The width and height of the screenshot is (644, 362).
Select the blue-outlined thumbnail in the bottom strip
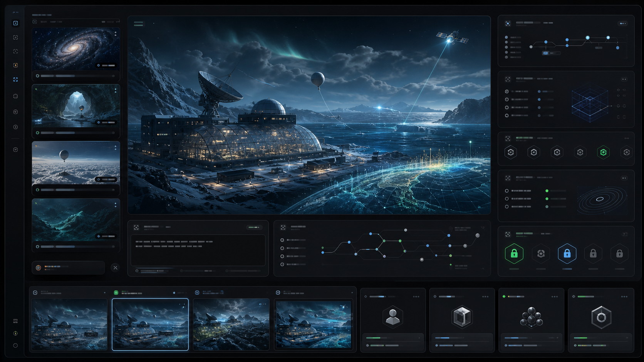coord(150,324)
